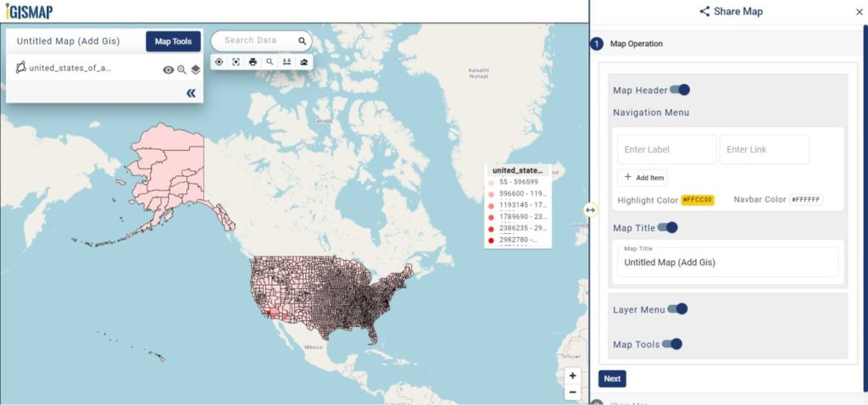
Task: Select legend entry 1193145 - 17...
Action: tap(517, 205)
